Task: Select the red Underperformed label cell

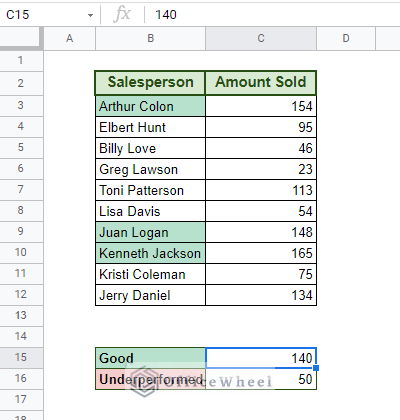Action: (150, 379)
